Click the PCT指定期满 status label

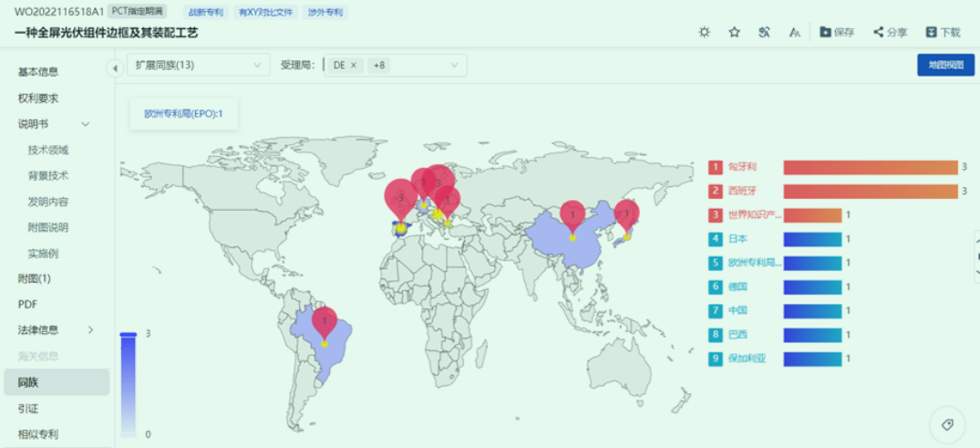click(x=137, y=11)
